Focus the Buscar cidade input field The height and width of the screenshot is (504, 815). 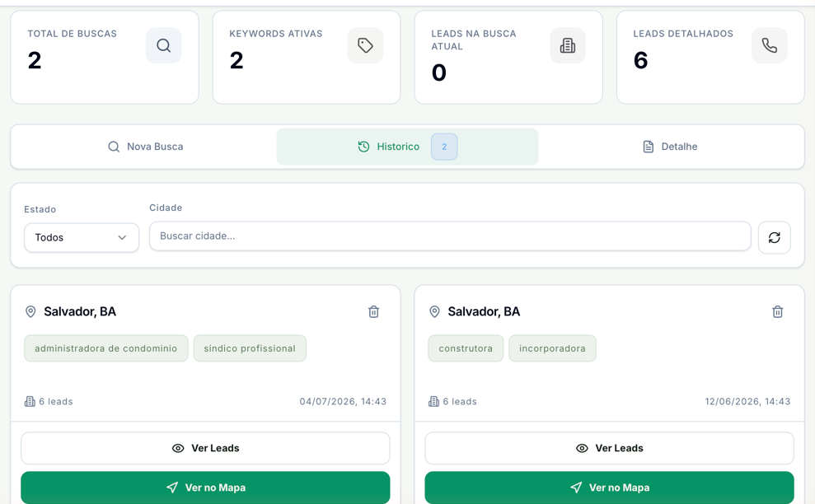450,236
